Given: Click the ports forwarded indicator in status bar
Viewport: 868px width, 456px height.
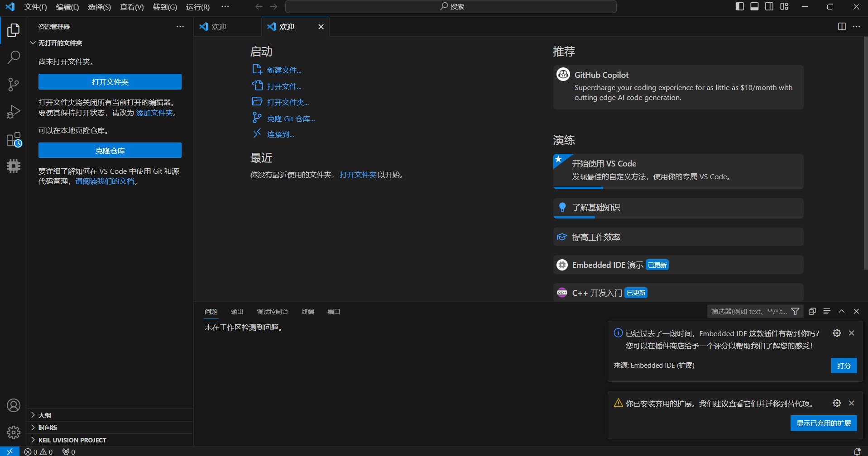Looking at the screenshot, I should tap(69, 451).
